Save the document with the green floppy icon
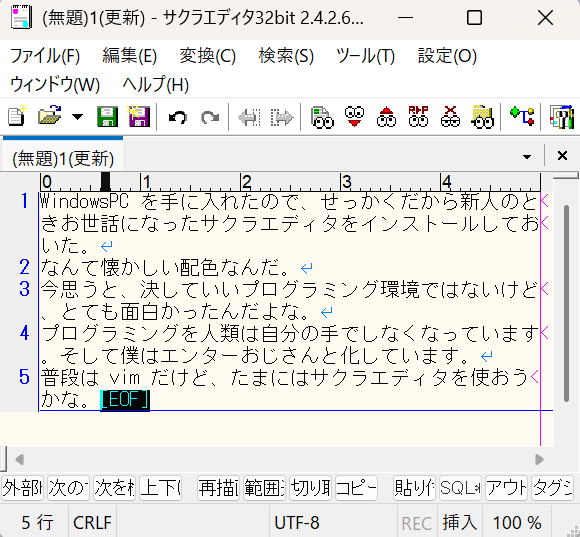 point(107,117)
